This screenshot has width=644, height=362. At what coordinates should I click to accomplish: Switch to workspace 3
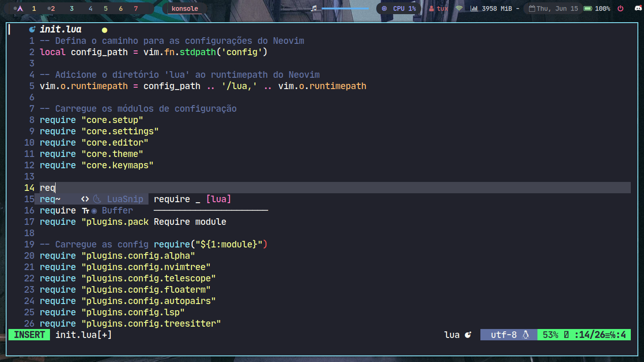point(72,8)
